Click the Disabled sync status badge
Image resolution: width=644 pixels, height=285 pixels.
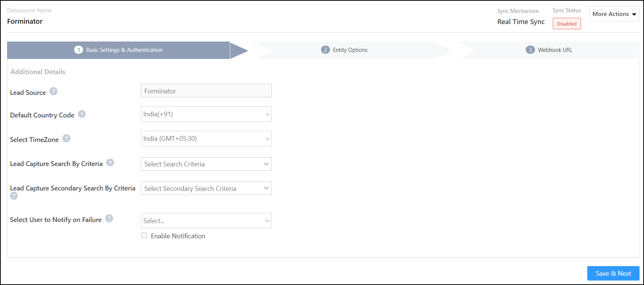[567, 23]
